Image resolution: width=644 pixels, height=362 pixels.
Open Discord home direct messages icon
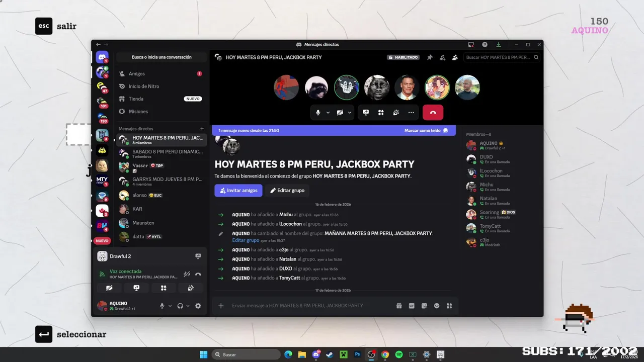102,57
